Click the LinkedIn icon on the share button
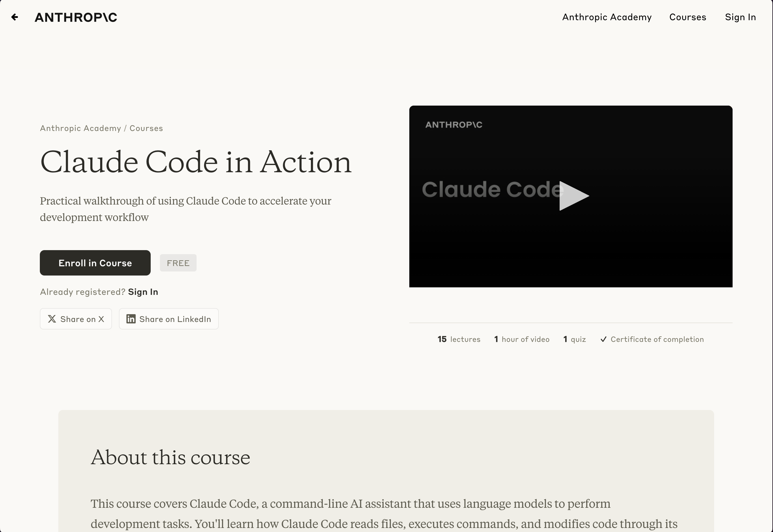Viewport: 773px width, 532px height. (x=131, y=319)
